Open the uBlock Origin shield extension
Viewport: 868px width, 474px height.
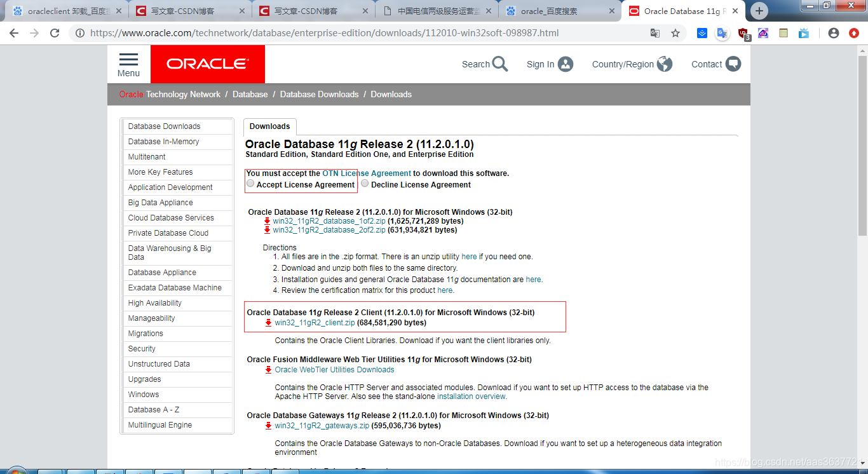(x=743, y=34)
